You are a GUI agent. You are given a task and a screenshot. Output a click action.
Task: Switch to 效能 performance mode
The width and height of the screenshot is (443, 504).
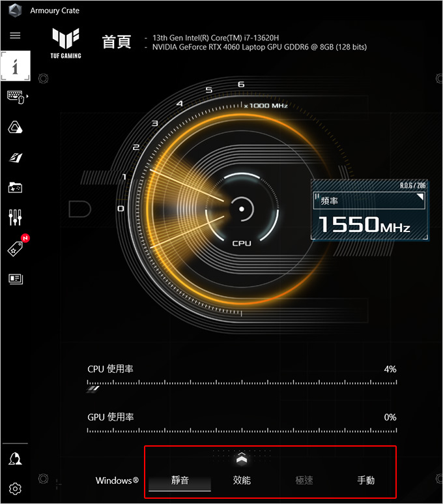click(x=242, y=481)
